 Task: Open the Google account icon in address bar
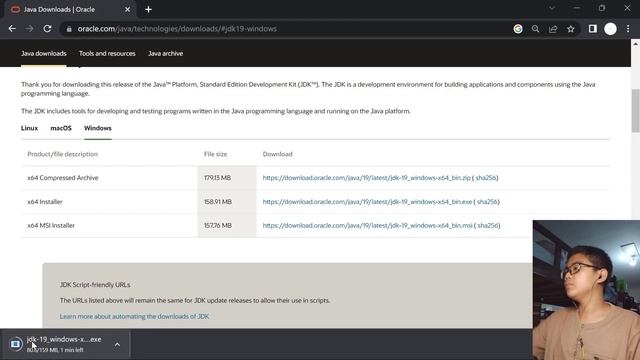tap(518, 29)
